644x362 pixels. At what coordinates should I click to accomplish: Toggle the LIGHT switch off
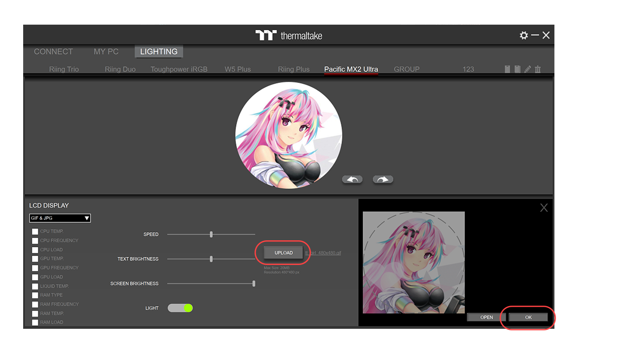[x=180, y=308]
